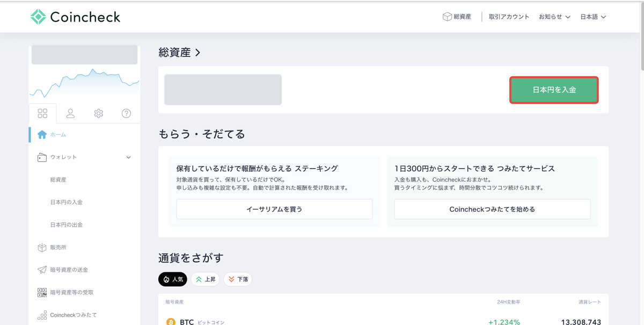Open 日本円の入金 in the sidebar
This screenshot has width=644, height=325.
point(67,203)
